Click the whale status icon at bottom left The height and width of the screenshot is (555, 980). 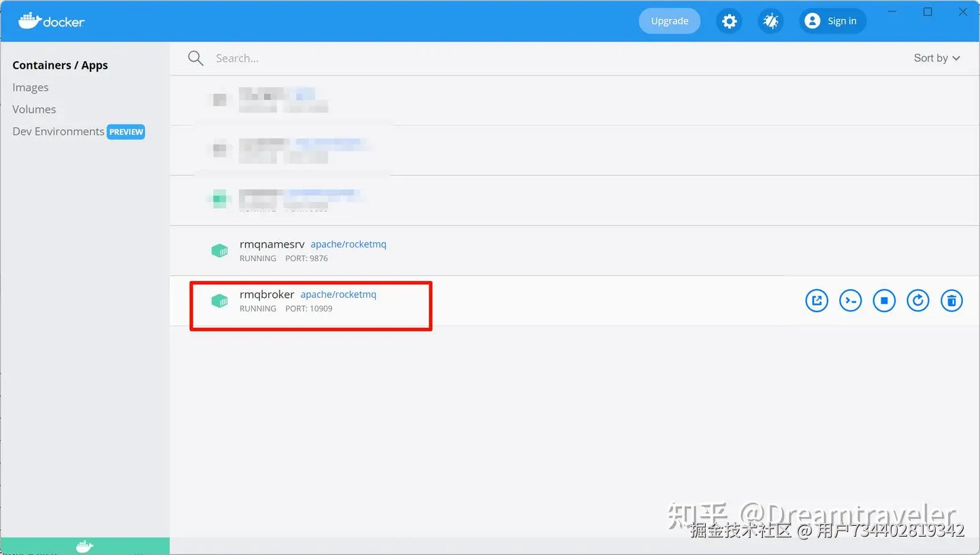tap(84, 546)
